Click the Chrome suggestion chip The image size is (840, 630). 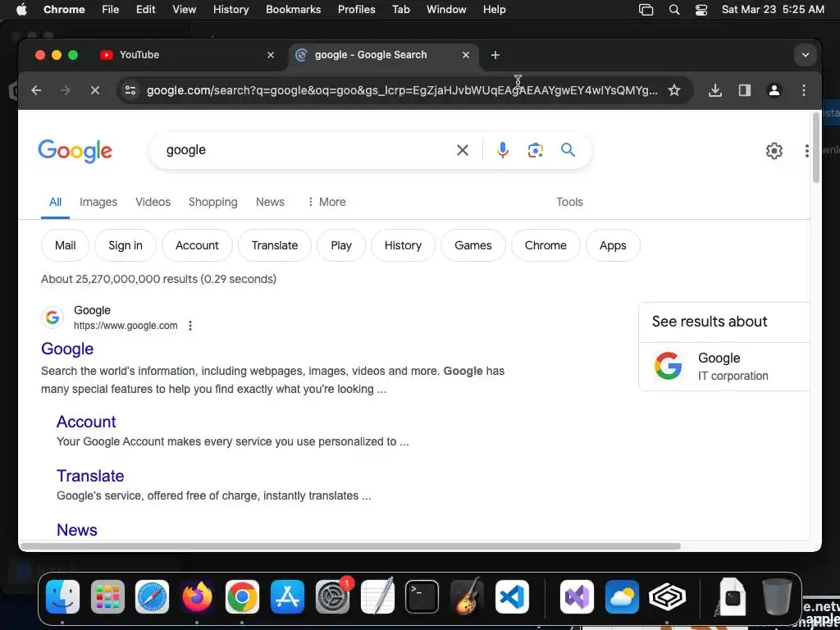[x=546, y=245]
